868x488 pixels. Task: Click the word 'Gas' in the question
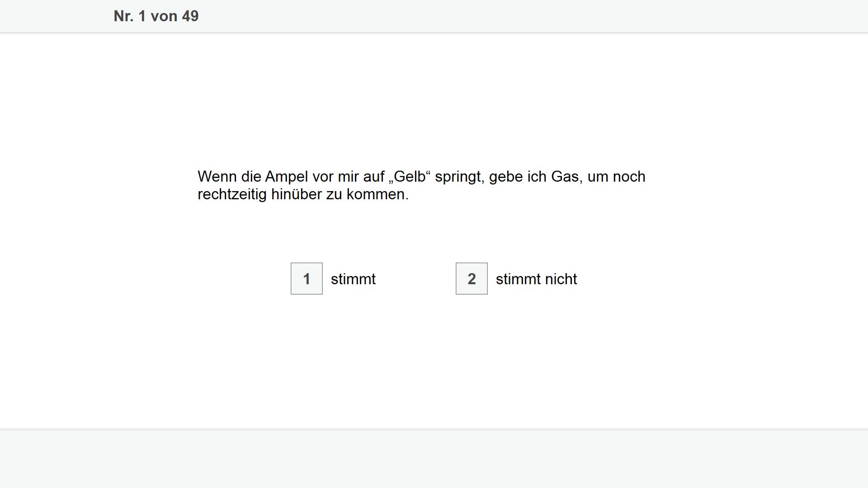pos(565,176)
